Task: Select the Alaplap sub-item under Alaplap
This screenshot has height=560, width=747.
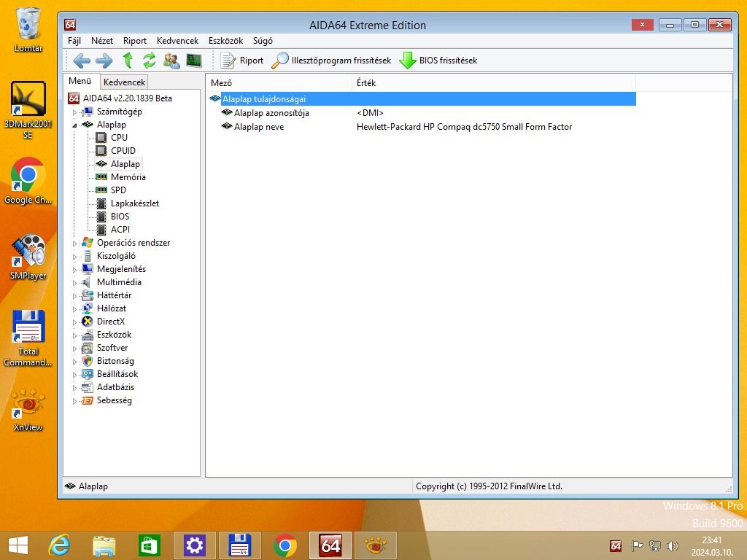Action: pos(125,164)
